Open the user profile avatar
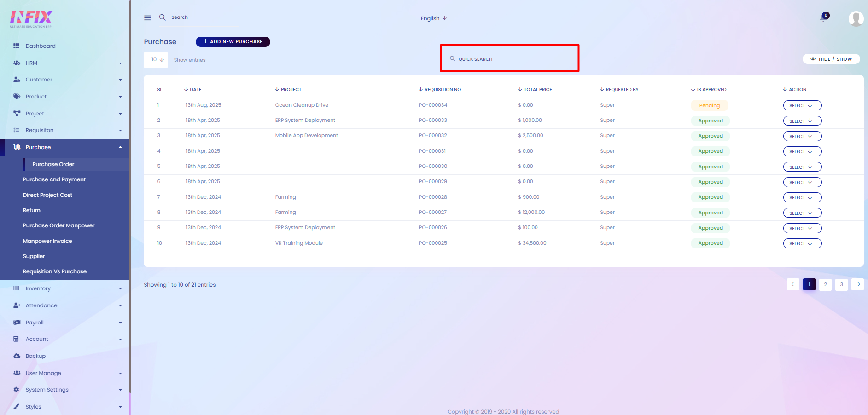 [856, 19]
